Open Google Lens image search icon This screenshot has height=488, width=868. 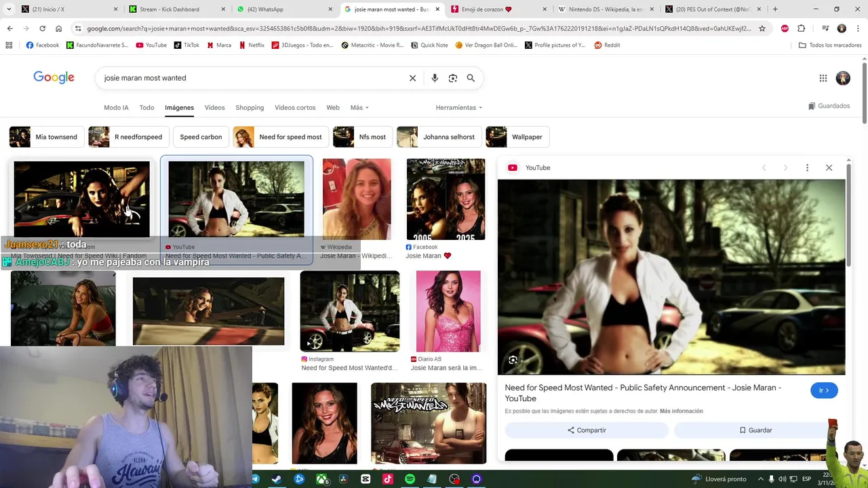[453, 78]
